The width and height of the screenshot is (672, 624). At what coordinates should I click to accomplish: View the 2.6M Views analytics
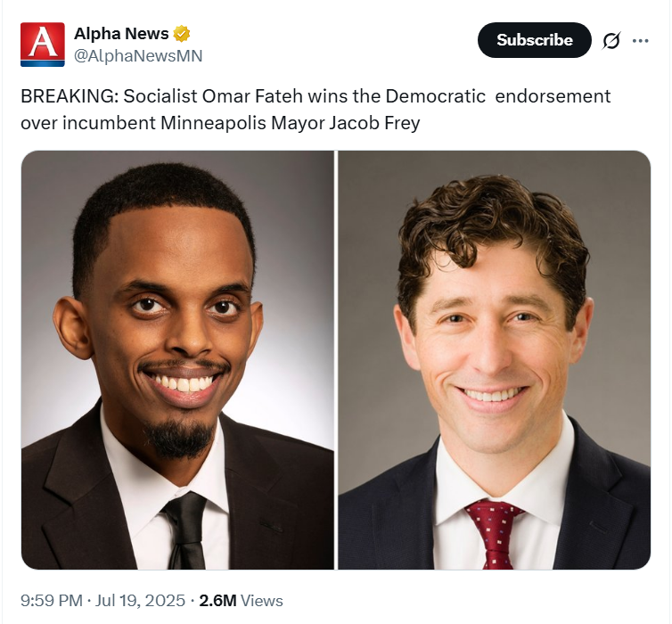[x=241, y=601]
